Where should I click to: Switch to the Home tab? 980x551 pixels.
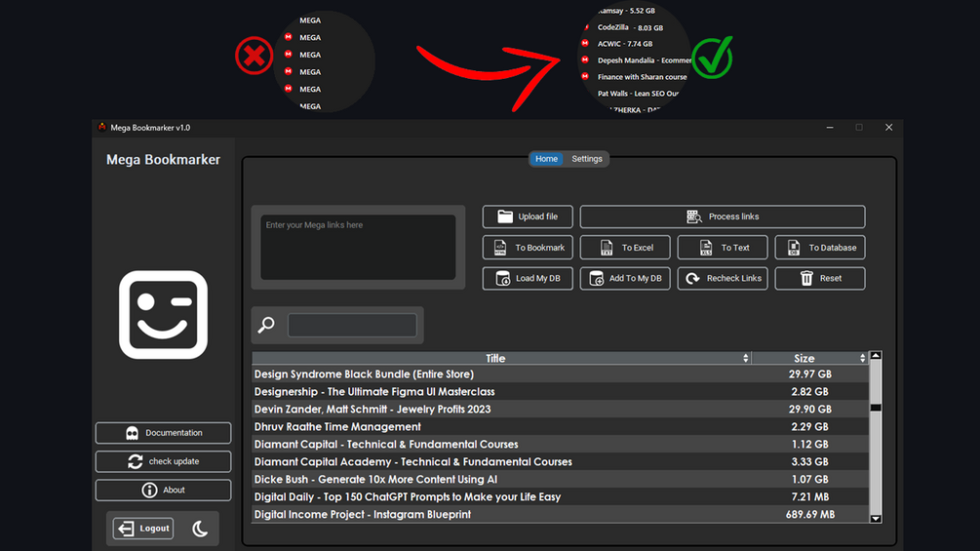click(x=546, y=159)
